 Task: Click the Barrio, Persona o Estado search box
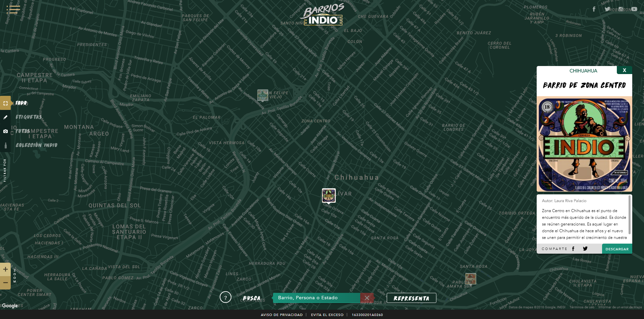pyautogui.click(x=317, y=298)
